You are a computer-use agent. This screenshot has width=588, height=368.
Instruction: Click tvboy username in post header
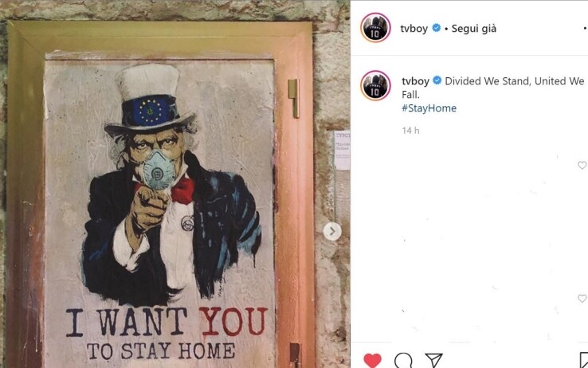(x=414, y=29)
